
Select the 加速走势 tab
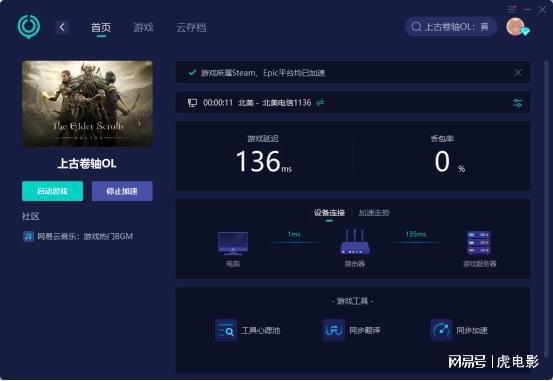point(374,213)
